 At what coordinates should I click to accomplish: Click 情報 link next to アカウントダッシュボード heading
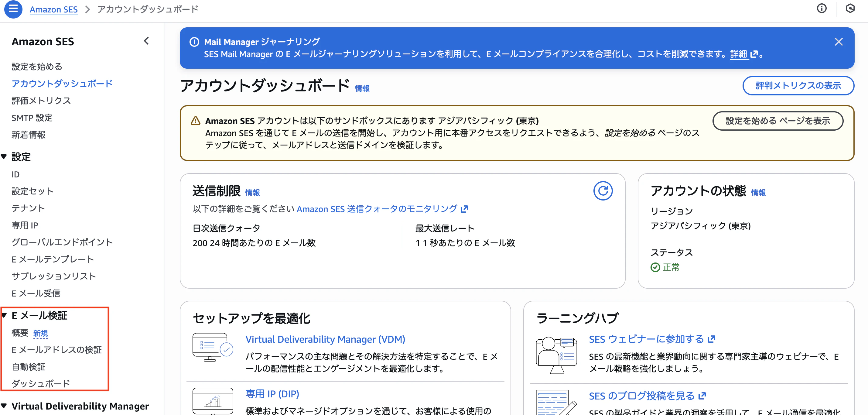coord(362,88)
